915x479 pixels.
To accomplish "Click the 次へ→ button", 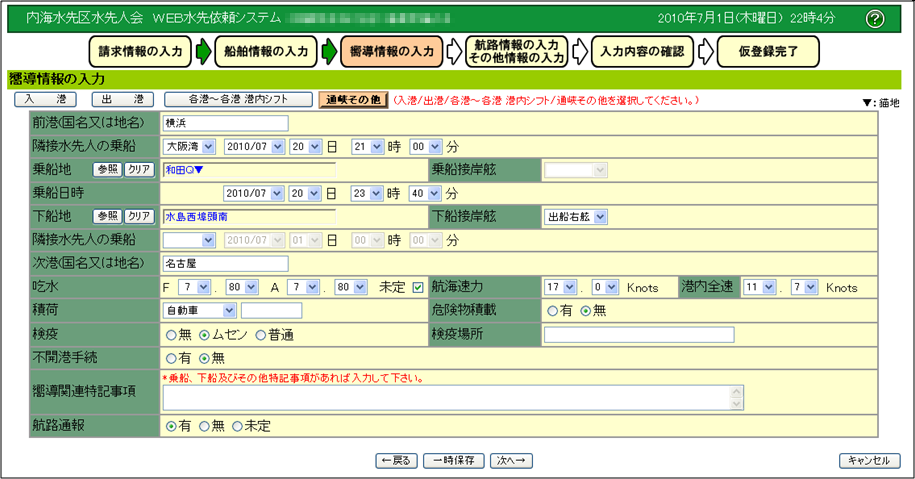I will [512, 461].
